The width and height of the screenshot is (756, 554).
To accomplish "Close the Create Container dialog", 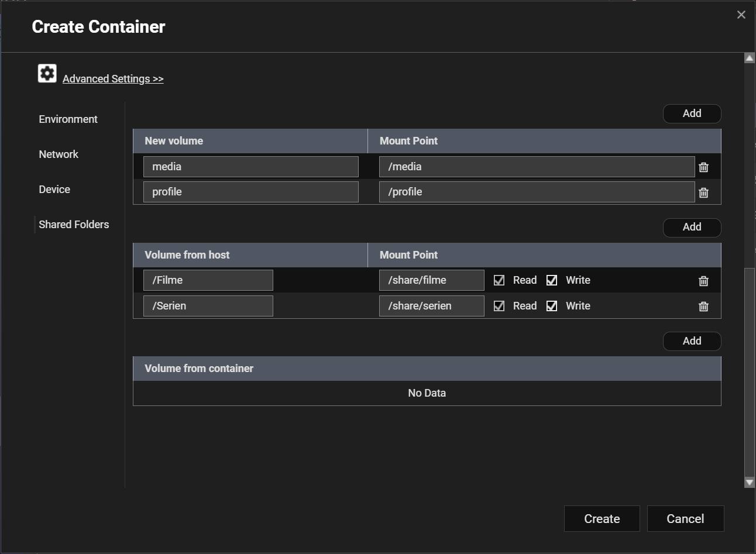I will pos(741,15).
